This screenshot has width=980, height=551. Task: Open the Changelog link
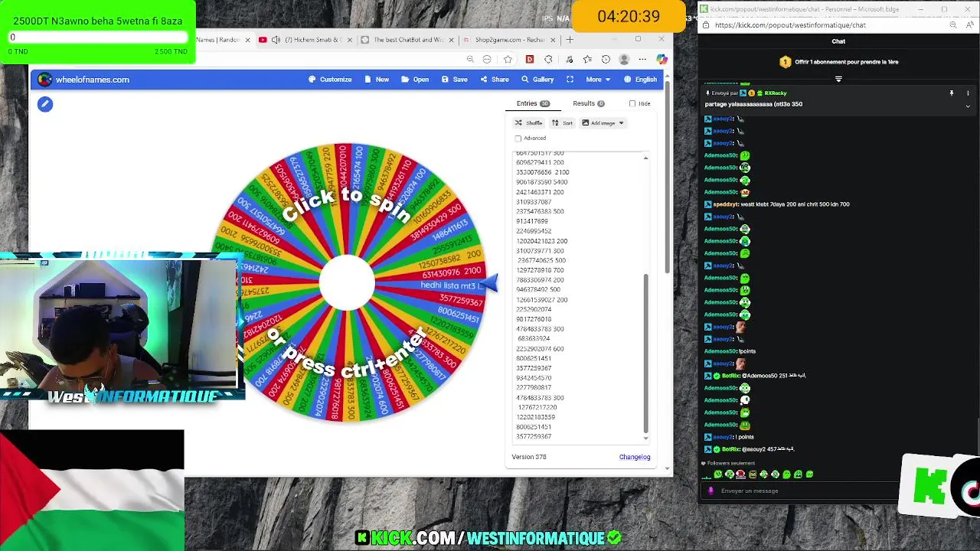pos(635,457)
